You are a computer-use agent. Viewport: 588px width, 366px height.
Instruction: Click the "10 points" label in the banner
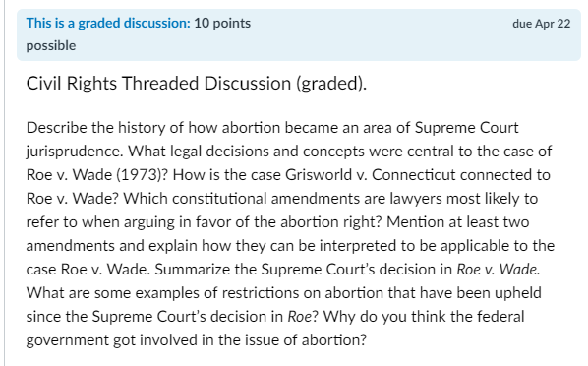pyautogui.click(x=222, y=23)
